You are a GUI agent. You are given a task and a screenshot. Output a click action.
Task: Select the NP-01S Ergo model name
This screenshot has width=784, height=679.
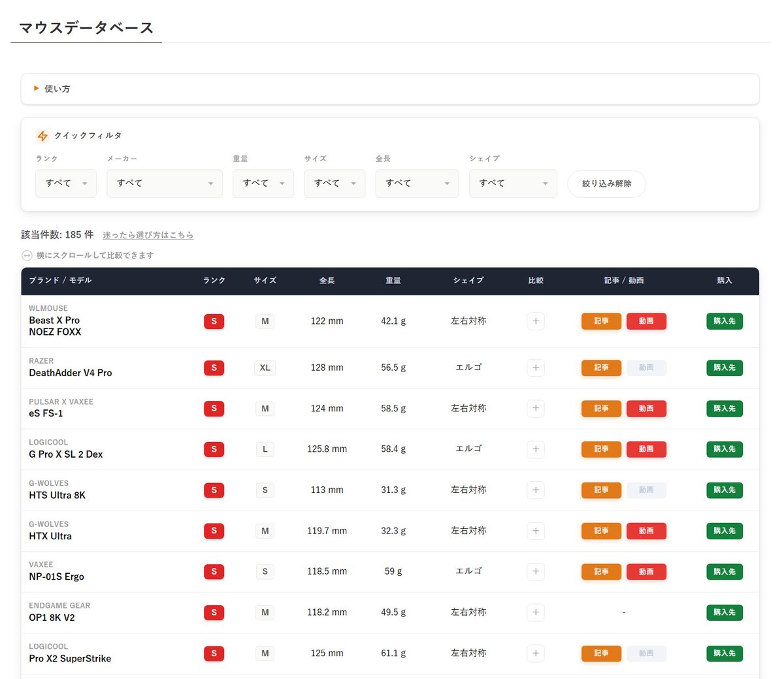pos(56,576)
